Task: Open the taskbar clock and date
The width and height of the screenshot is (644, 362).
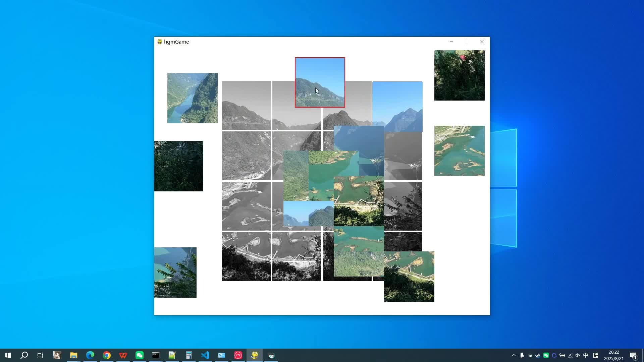Action: [613, 355]
